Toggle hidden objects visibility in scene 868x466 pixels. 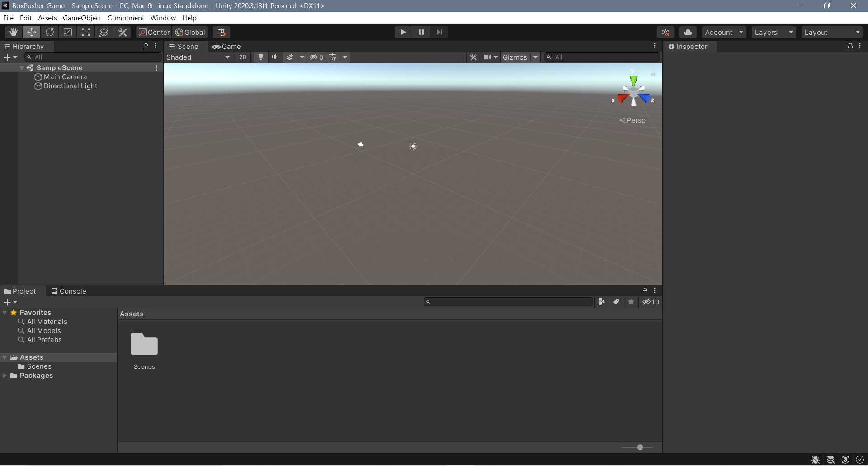(x=316, y=57)
